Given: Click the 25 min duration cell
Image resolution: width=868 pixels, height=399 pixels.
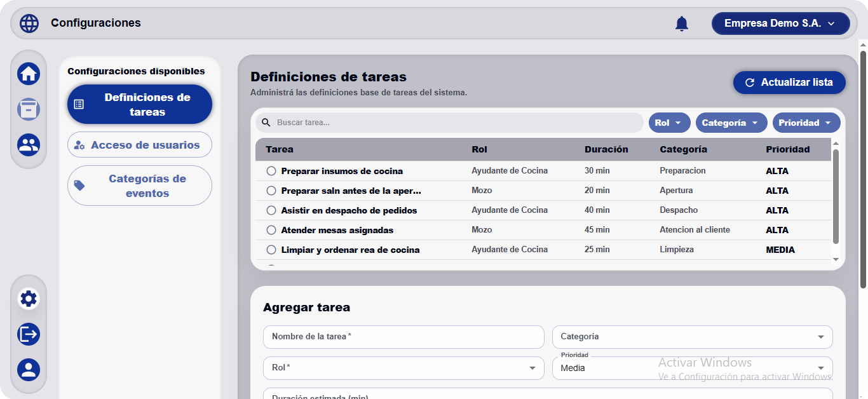Looking at the screenshot, I should (x=597, y=250).
